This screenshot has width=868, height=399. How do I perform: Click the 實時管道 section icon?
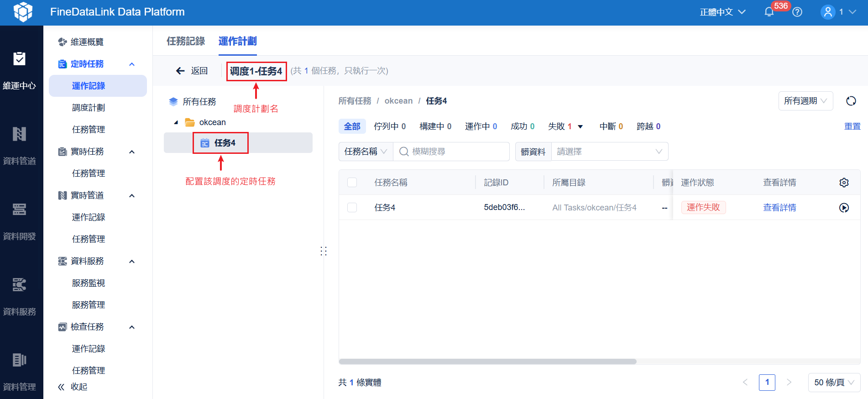pyautogui.click(x=63, y=195)
